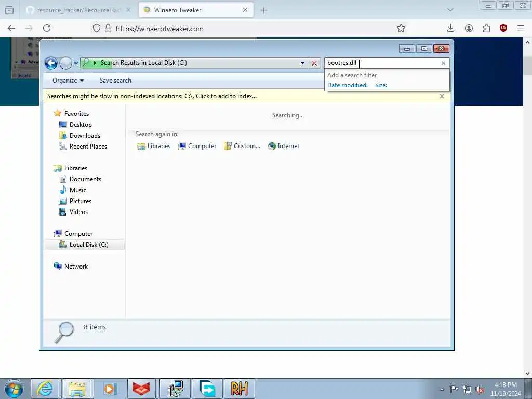Search again in Custom location
The image size is (532, 399).
click(242, 146)
